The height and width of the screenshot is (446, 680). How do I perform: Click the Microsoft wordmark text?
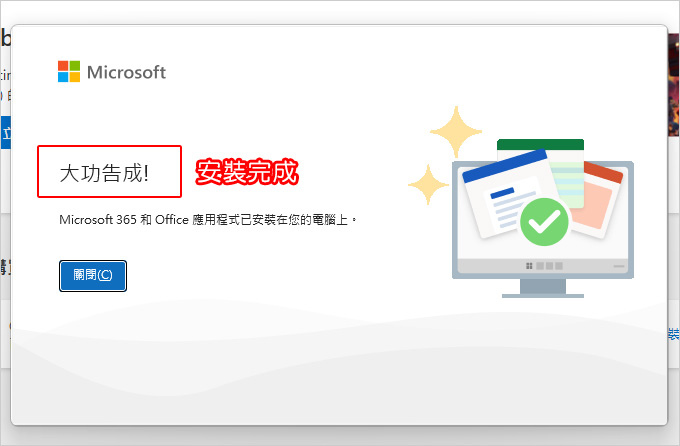pyautogui.click(x=126, y=72)
